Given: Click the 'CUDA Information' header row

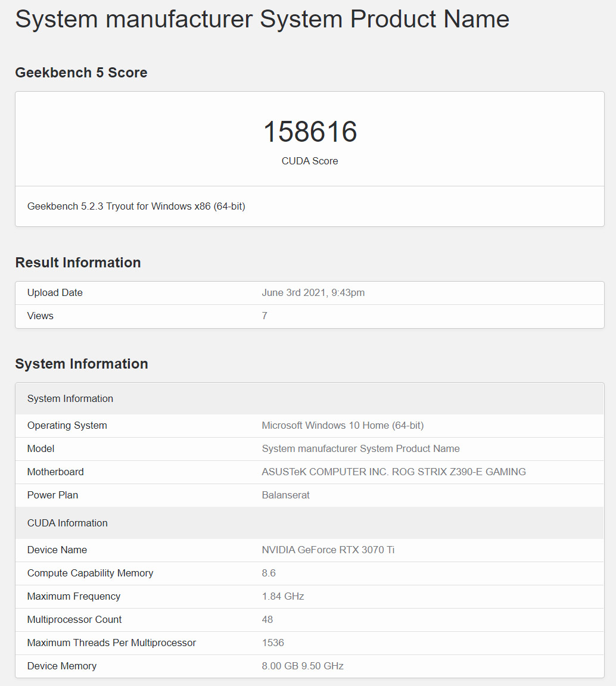Looking at the screenshot, I should click(310, 523).
